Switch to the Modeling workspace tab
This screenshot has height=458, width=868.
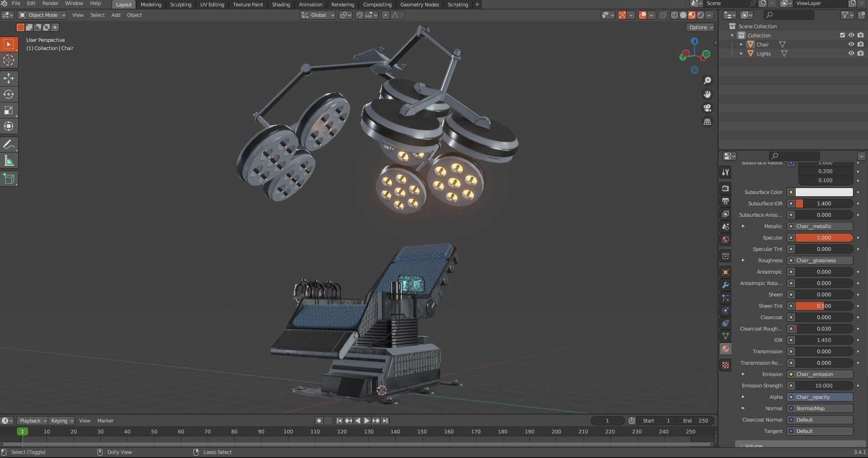coord(151,5)
